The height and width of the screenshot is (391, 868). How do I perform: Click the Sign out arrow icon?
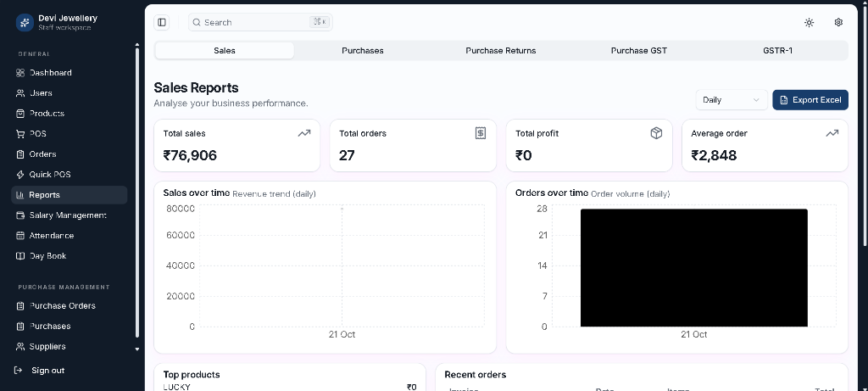[19, 370]
